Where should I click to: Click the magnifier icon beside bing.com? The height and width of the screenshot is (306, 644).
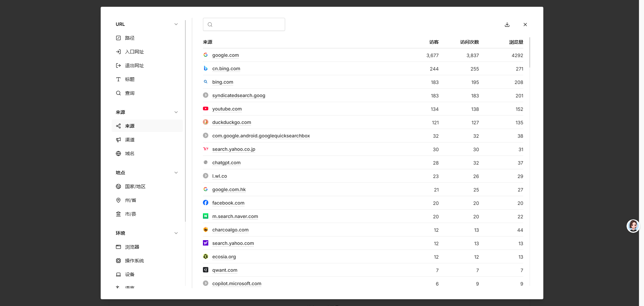point(206,82)
